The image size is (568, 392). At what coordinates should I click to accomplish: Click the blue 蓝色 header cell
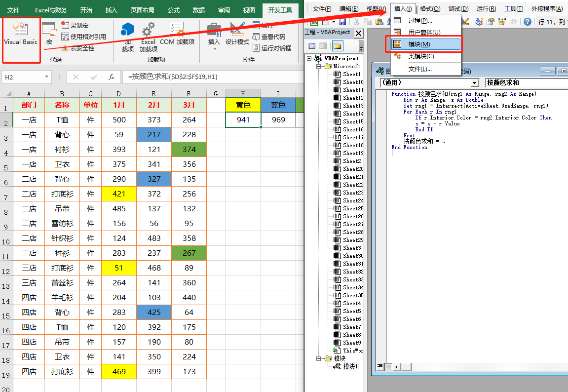[278, 105]
